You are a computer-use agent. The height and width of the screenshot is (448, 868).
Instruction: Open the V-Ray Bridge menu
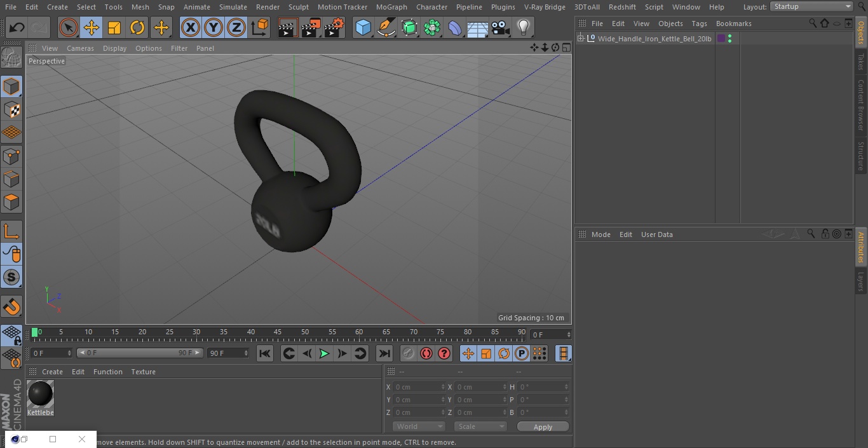545,7
